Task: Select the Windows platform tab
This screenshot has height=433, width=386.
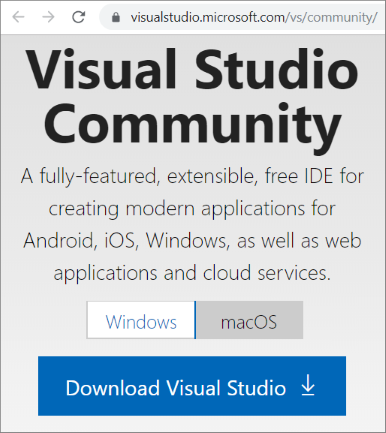Action: click(141, 320)
